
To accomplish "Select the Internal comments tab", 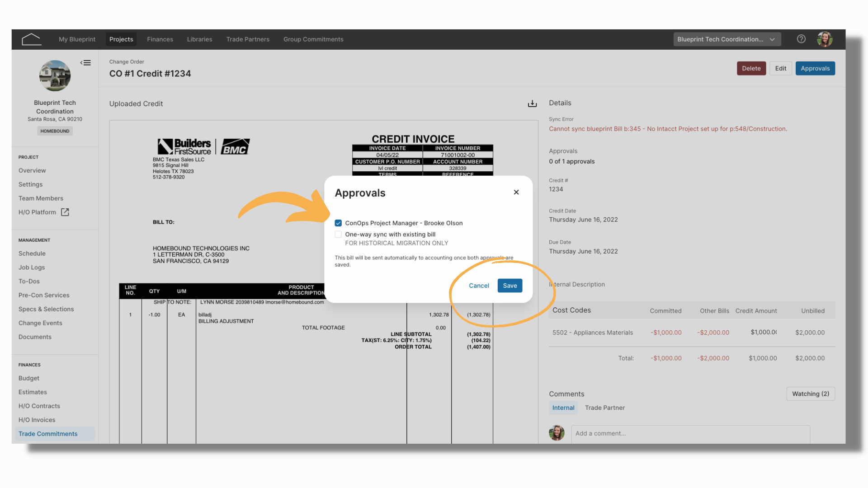I will tap(563, 408).
